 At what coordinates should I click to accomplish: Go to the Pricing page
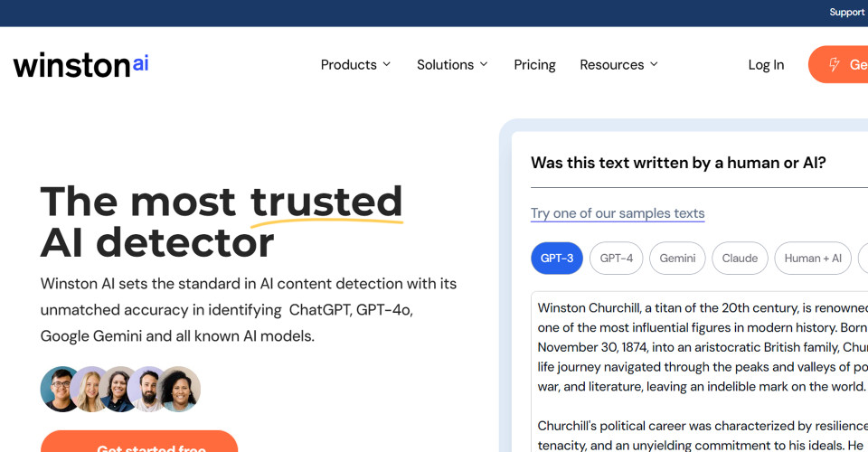(534, 65)
